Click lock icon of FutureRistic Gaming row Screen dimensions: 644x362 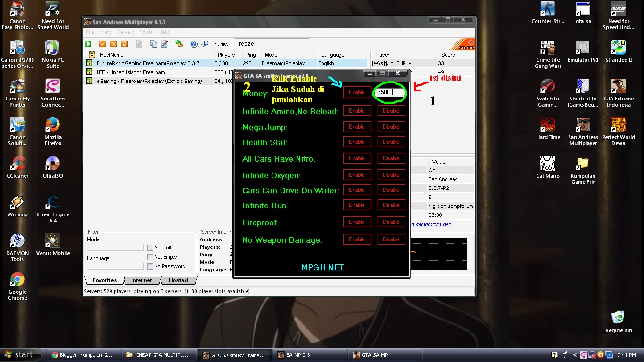point(89,63)
